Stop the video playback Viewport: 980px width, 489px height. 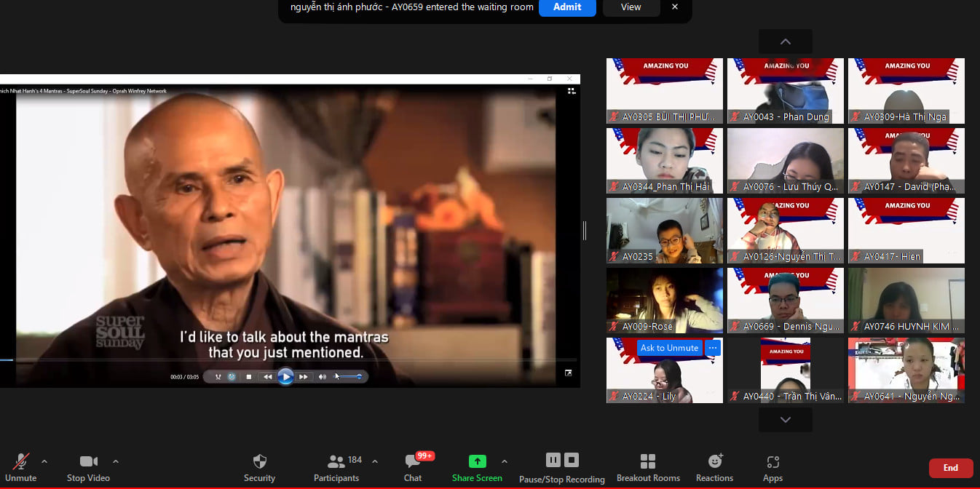point(249,377)
